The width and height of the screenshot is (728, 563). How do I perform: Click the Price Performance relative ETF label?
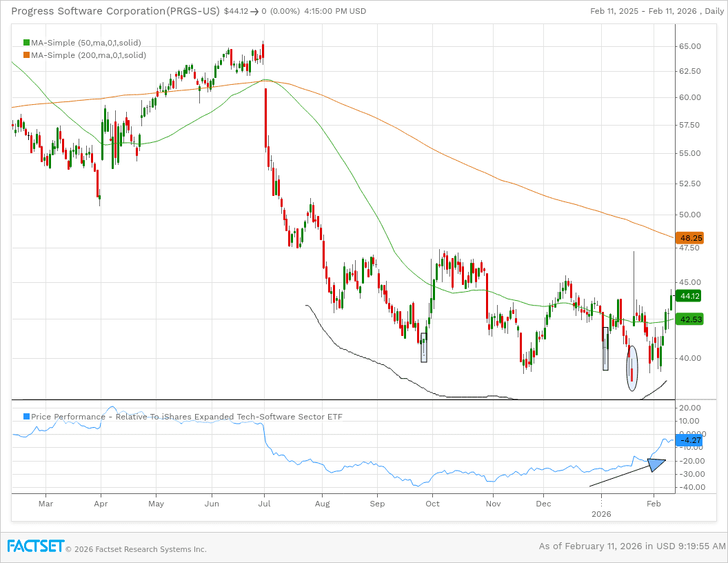[x=187, y=417]
